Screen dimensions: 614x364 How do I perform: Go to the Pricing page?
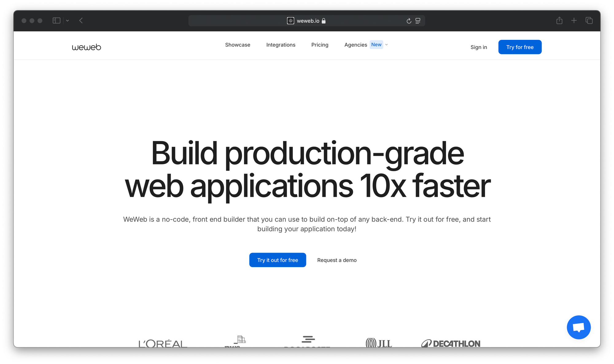[x=320, y=45]
